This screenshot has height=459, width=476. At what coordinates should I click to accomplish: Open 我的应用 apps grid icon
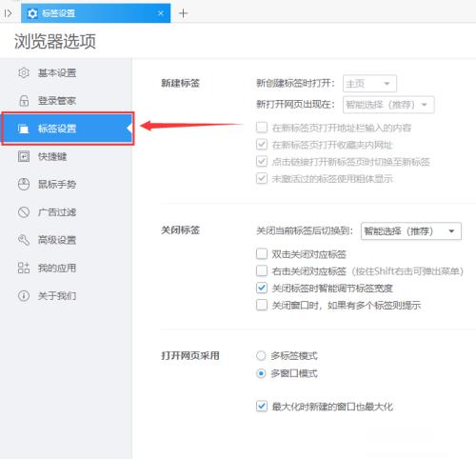coord(24,268)
